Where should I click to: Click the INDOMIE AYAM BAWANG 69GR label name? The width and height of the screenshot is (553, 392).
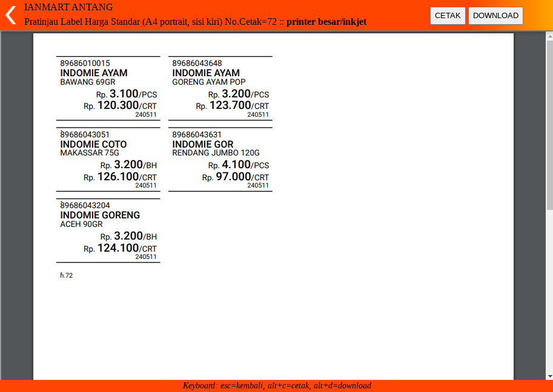pyautogui.click(x=94, y=73)
